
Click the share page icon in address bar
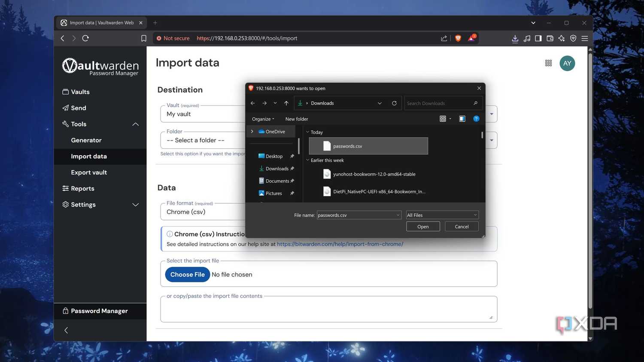pyautogui.click(x=444, y=38)
